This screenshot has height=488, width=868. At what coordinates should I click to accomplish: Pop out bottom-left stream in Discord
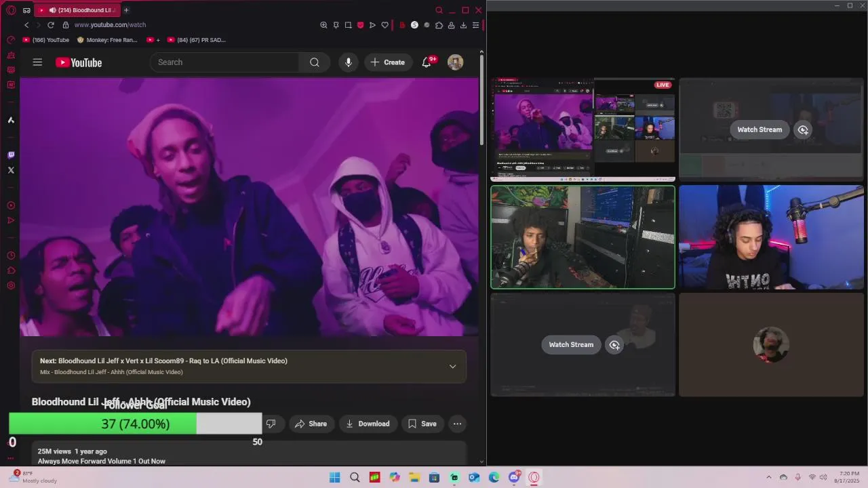click(614, 344)
